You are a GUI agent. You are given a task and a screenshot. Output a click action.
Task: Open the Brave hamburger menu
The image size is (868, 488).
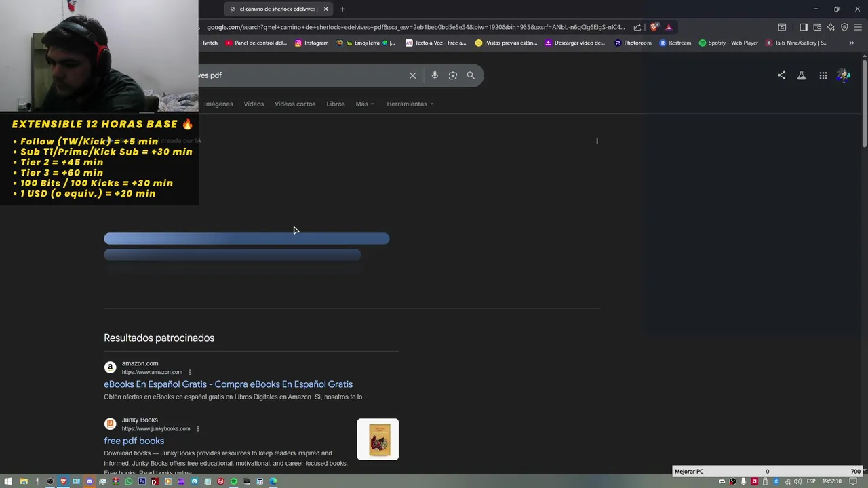click(x=858, y=27)
